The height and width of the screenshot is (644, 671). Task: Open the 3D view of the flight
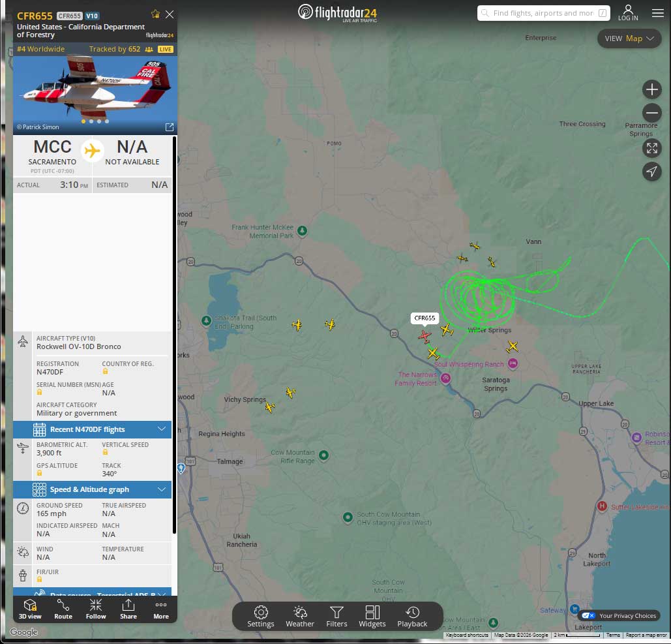click(x=30, y=609)
